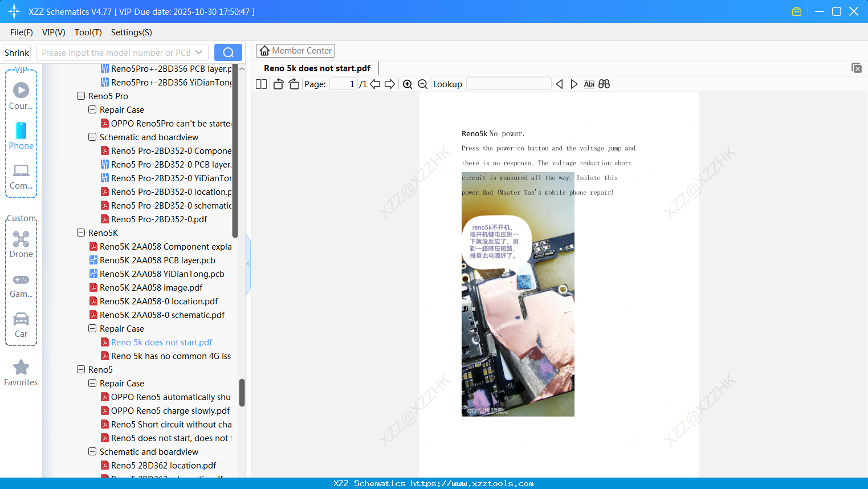Open Reno5 Pro-2BD352-0 location PDF
Viewport: 868px width, 489px height.
click(166, 192)
